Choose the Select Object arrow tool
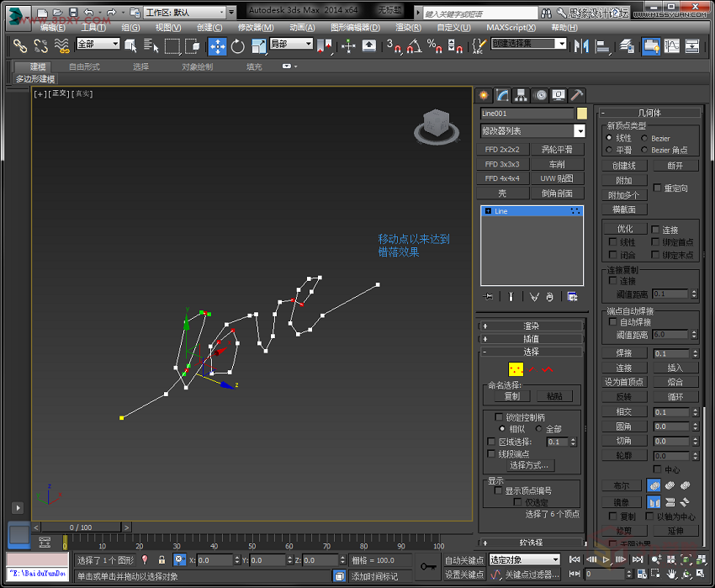 [130, 46]
